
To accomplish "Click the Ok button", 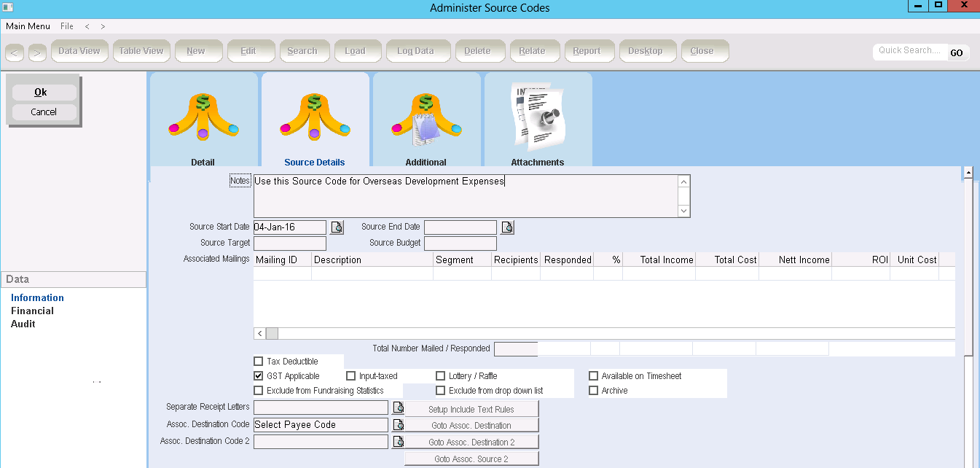I will click(x=44, y=93).
